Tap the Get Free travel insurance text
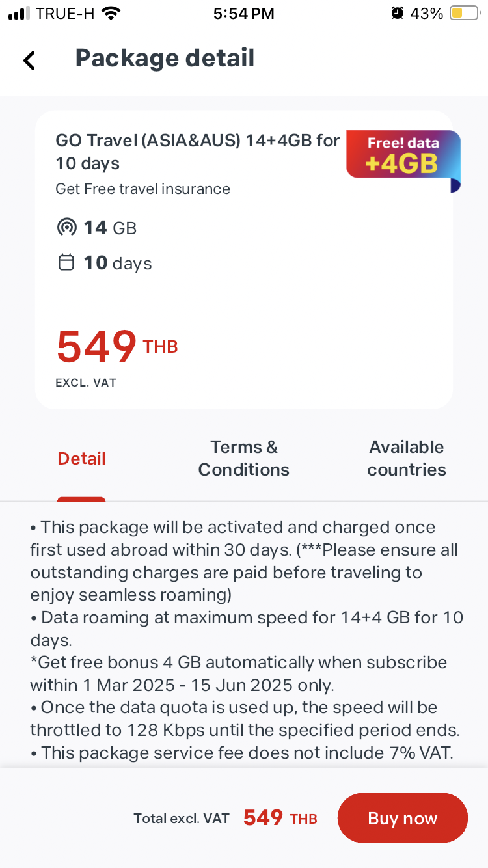The image size is (488, 868). coord(143,189)
